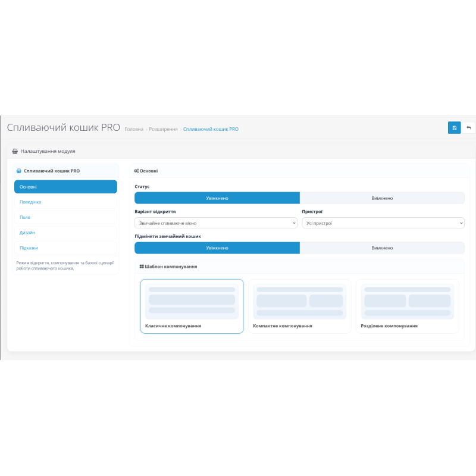
Task: Select the Основні sidebar tab
Action: 65,187
